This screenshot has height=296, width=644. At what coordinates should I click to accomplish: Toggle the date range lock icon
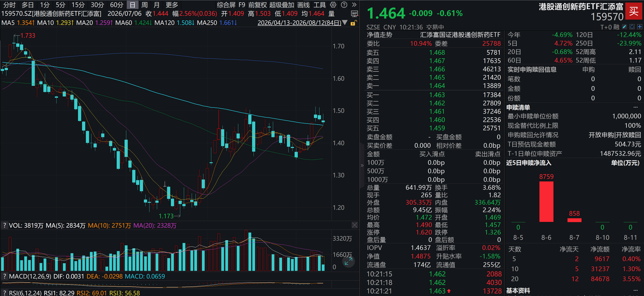pyautogui.click(x=353, y=23)
